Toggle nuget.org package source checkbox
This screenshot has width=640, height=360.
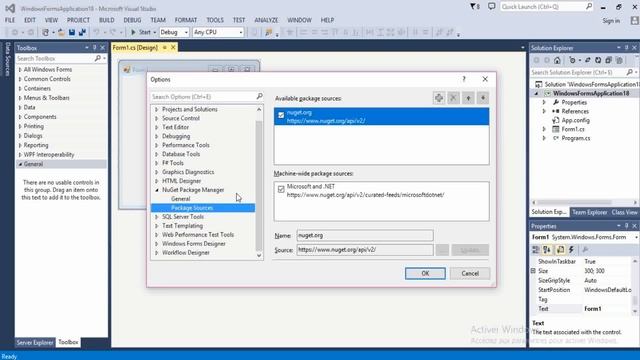click(281, 115)
